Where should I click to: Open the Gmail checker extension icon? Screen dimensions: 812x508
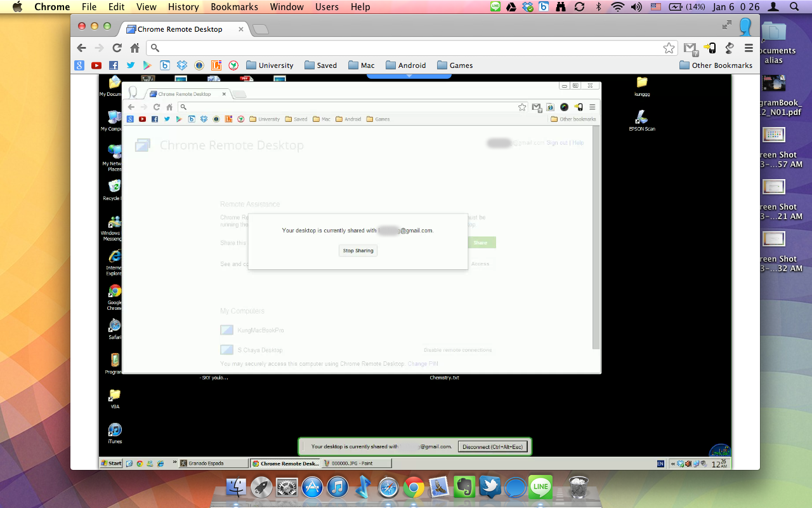(x=690, y=48)
